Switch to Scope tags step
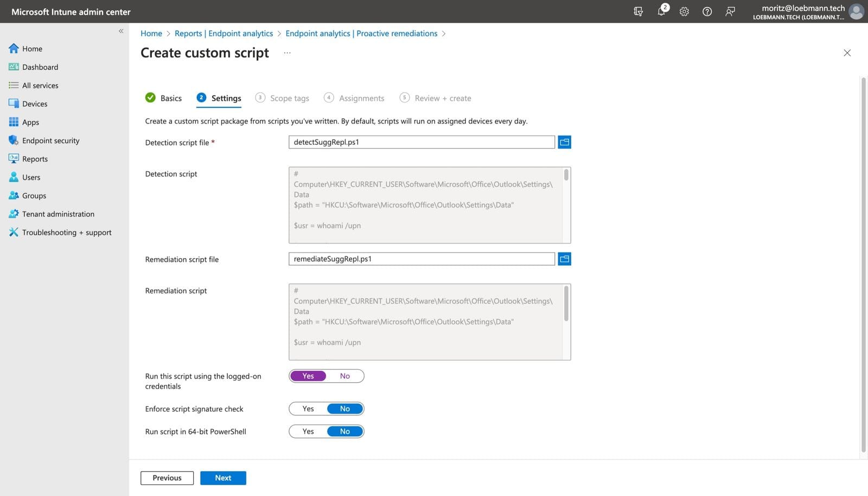This screenshot has height=496, width=868. coord(282,98)
